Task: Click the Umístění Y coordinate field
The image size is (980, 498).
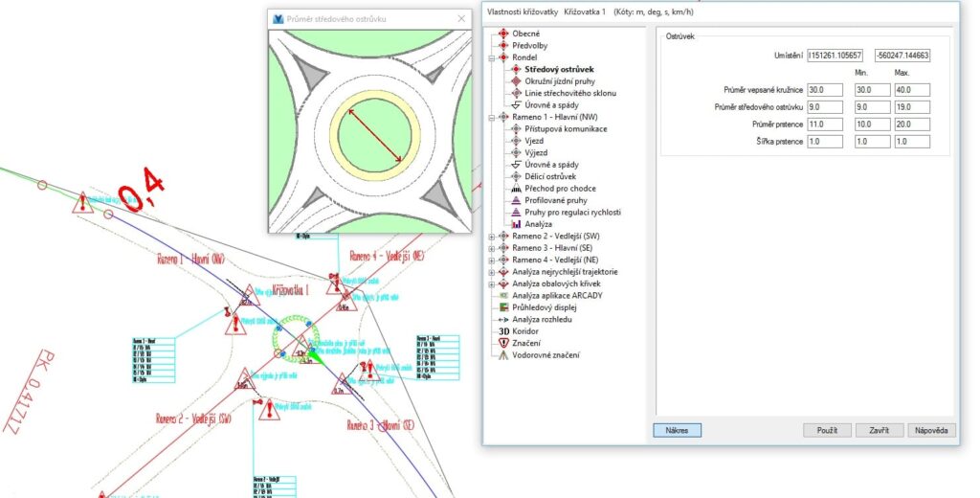Action: point(902,56)
